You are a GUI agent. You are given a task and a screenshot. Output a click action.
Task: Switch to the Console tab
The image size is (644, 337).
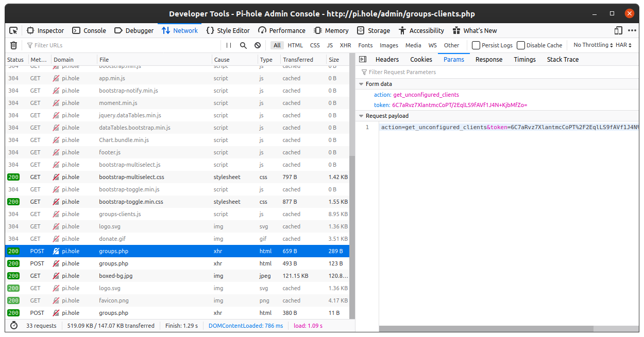click(x=89, y=30)
